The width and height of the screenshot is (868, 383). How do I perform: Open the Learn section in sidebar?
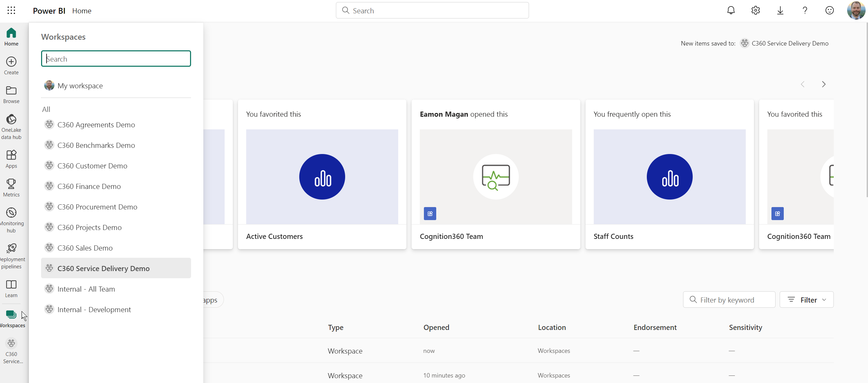pyautogui.click(x=11, y=289)
